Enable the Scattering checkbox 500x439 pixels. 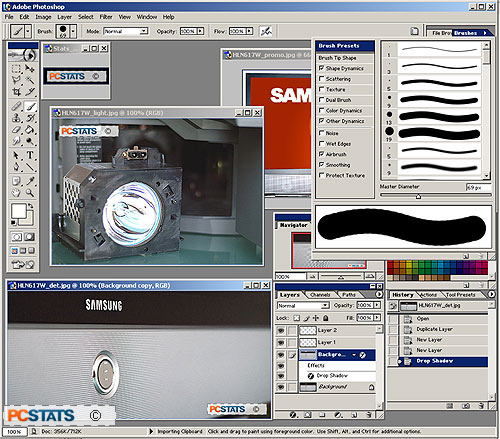click(x=321, y=79)
